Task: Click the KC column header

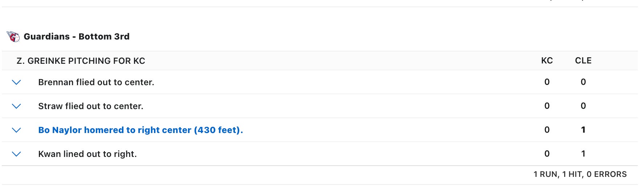Action: [547, 61]
